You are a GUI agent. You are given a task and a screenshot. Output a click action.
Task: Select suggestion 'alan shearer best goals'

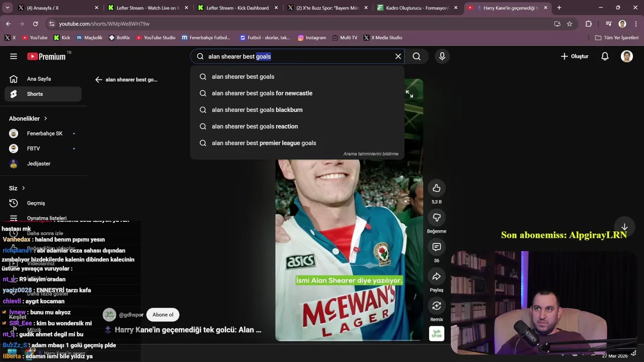297,76
